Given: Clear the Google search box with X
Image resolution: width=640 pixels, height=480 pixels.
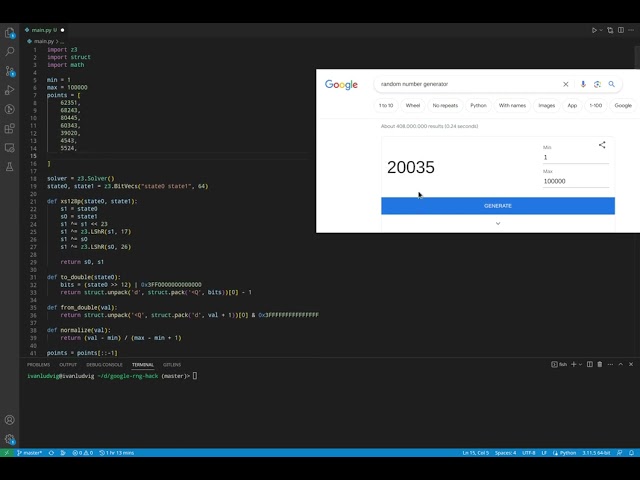Looking at the screenshot, I should pos(566,84).
